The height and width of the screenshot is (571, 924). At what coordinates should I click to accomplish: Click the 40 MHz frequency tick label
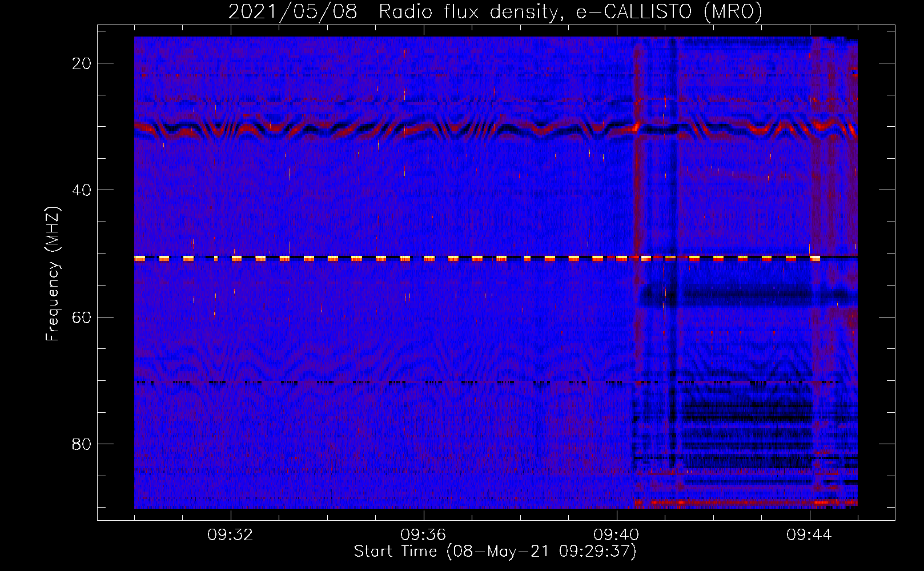(x=82, y=190)
